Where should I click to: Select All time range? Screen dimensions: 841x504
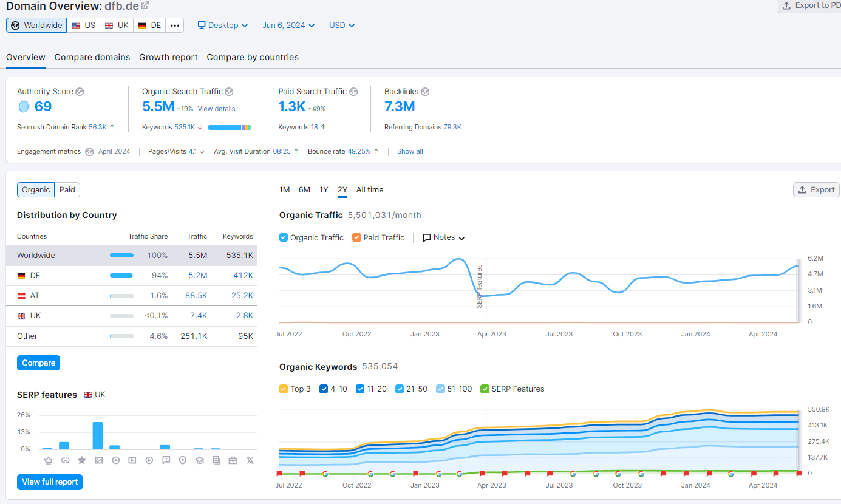pos(370,190)
